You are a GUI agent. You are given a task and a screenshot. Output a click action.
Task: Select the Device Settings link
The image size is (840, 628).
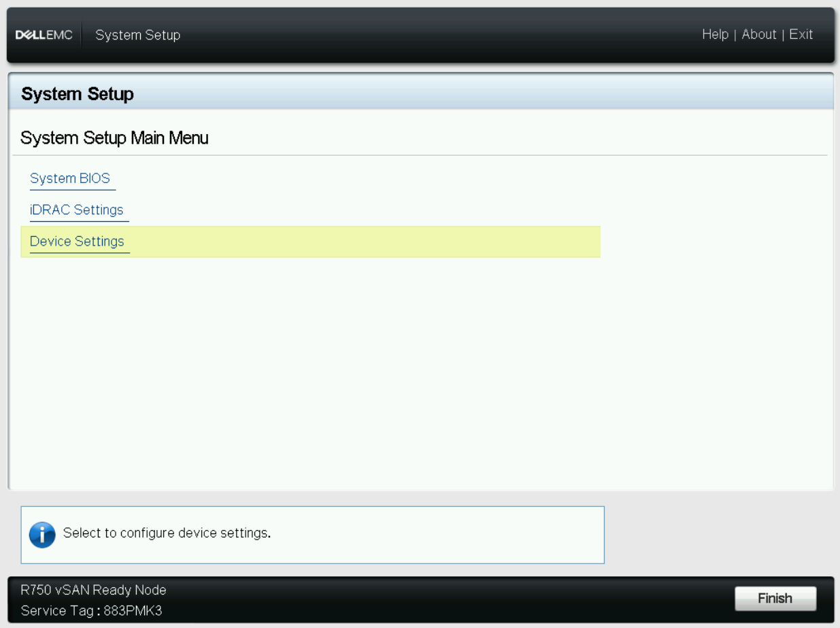[x=77, y=241]
